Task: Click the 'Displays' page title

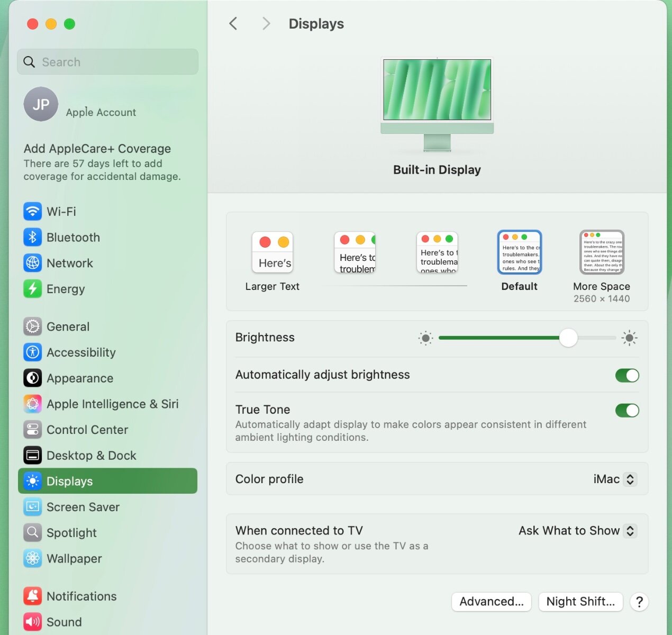Action: click(316, 24)
